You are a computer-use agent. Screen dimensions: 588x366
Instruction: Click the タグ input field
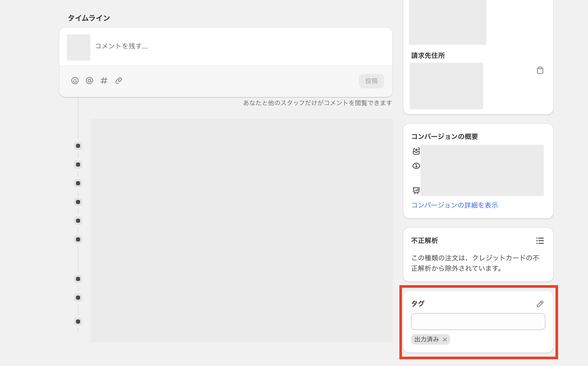478,322
